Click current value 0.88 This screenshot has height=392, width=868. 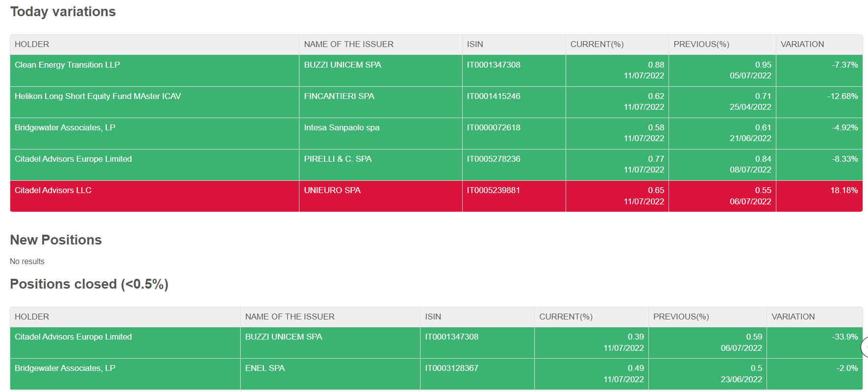click(656, 65)
